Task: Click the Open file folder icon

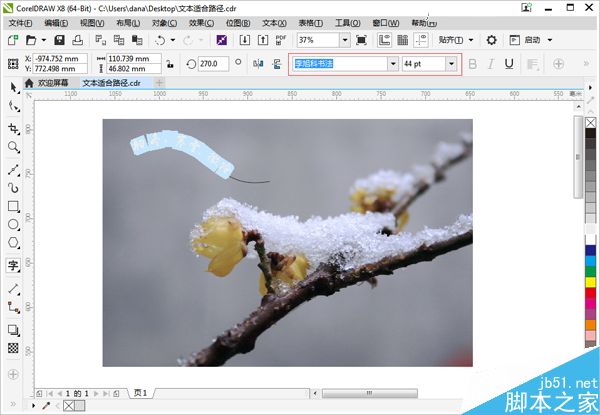Action: [31, 40]
